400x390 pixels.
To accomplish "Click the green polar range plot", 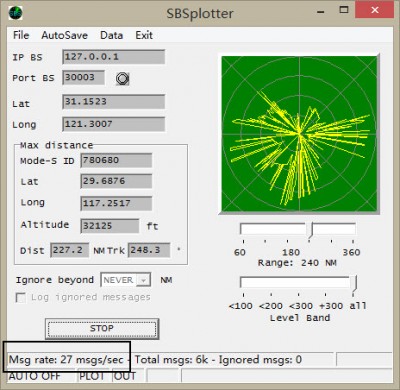I will tap(299, 134).
